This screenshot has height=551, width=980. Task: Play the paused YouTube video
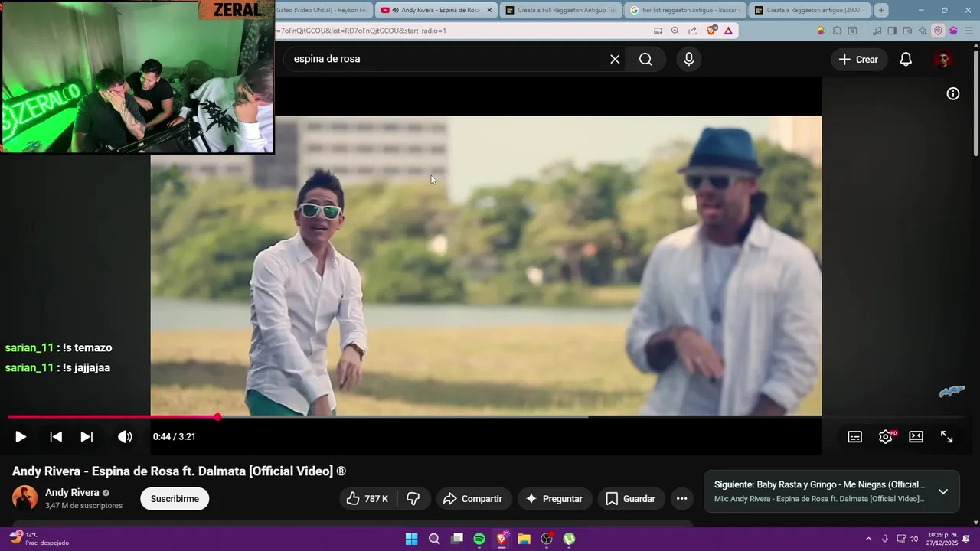coord(21,437)
